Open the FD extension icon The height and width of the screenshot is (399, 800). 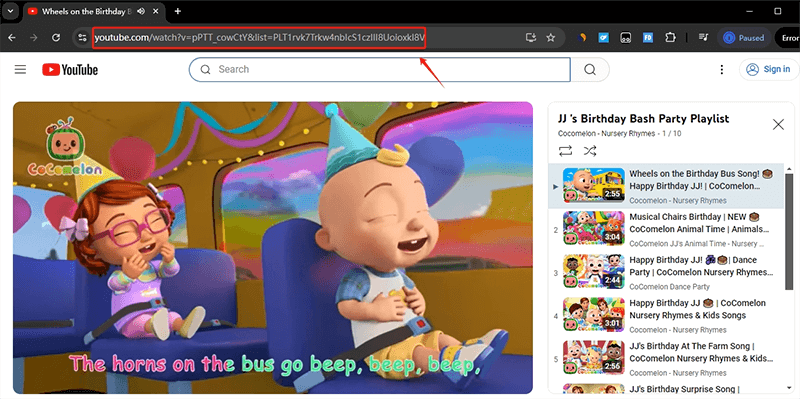(648, 38)
